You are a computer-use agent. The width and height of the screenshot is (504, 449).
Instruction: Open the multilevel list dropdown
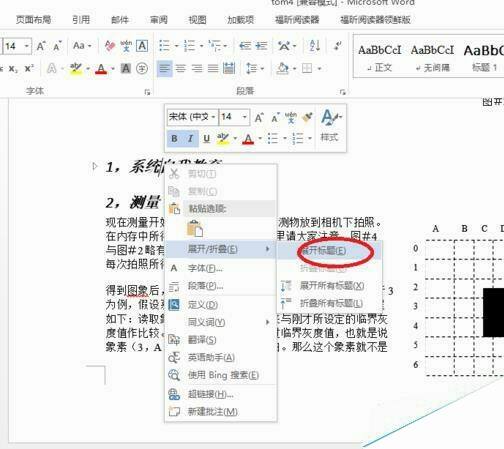click(x=226, y=46)
